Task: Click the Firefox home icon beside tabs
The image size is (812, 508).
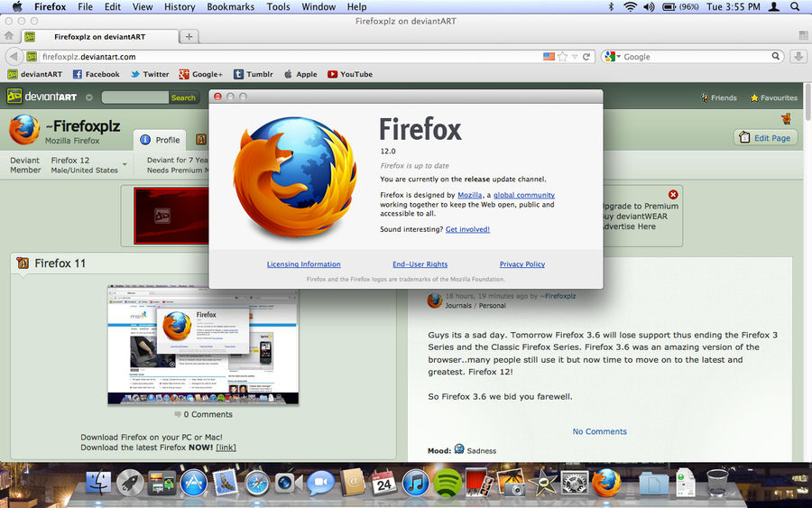Action: point(9,36)
